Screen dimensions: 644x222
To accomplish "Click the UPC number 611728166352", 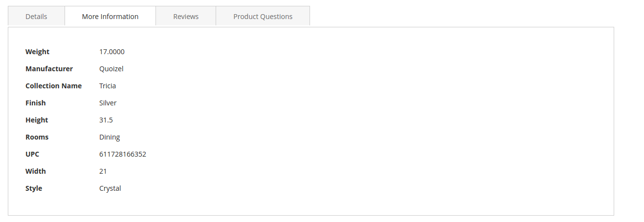I will coord(122,154).
